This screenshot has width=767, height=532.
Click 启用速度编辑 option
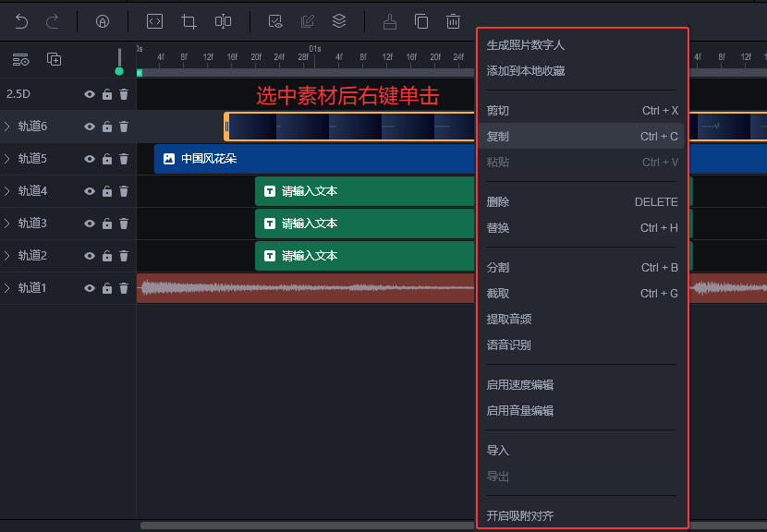point(520,385)
